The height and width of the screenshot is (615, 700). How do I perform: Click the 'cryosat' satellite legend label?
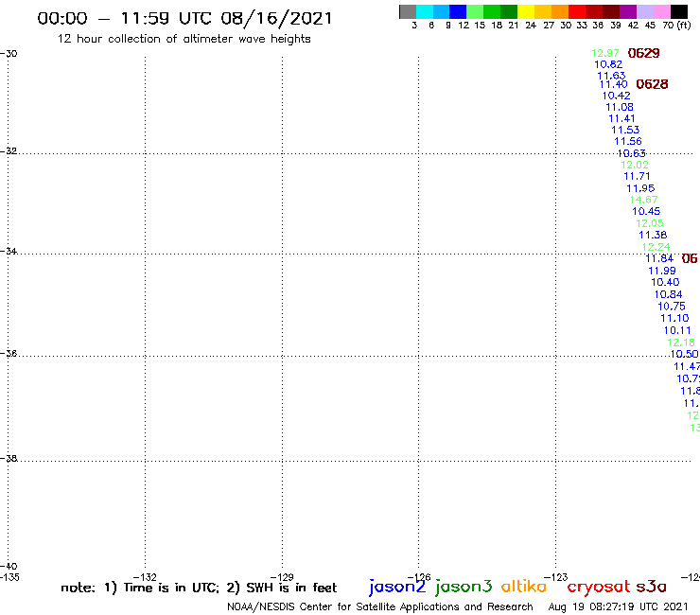[x=598, y=587]
